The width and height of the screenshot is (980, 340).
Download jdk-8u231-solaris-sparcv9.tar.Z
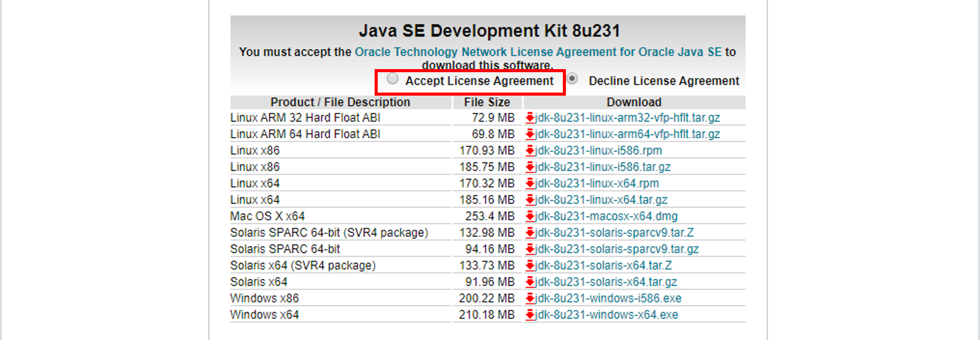point(614,233)
